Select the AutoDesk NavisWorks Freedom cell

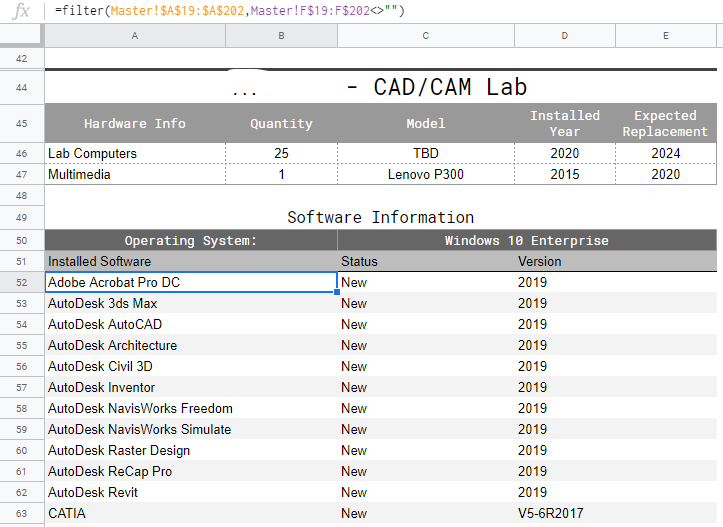coord(191,408)
